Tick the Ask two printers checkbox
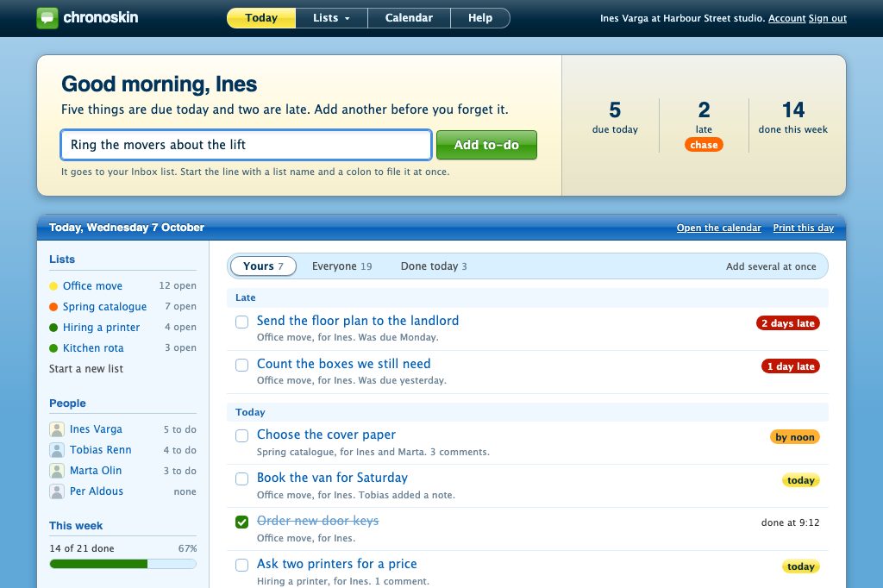Screen dimensions: 883x588 (241, 565)
